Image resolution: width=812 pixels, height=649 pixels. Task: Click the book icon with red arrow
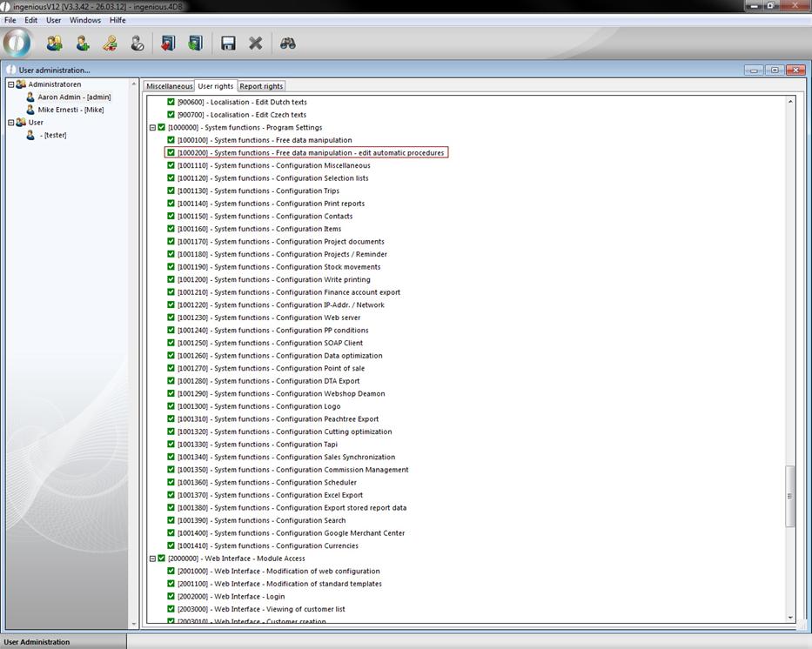coord(168,43)
